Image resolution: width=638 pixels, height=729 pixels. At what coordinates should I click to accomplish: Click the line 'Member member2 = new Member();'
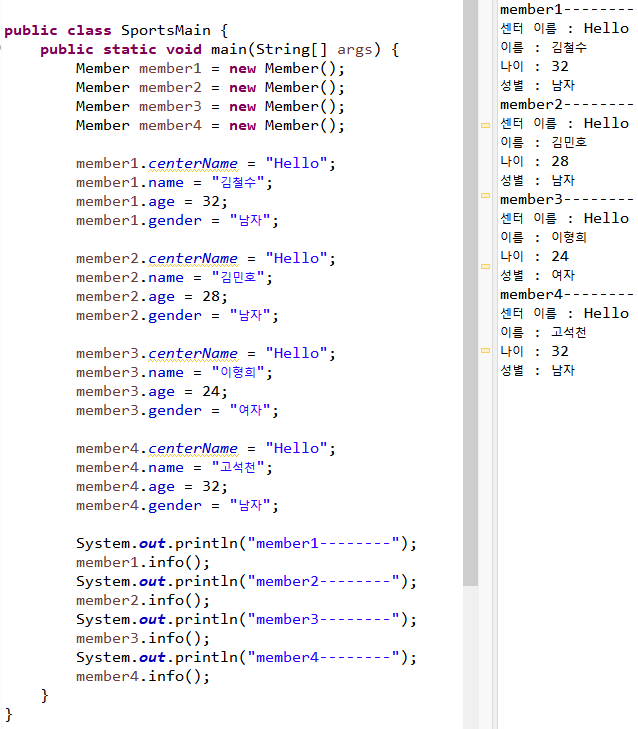pos(210,88)
